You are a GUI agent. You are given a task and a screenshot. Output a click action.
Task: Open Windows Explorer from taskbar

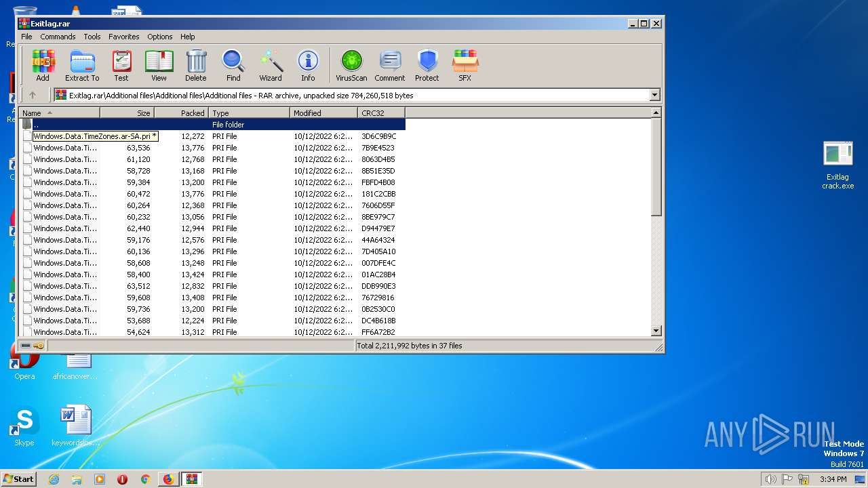[x=77, y=479]
